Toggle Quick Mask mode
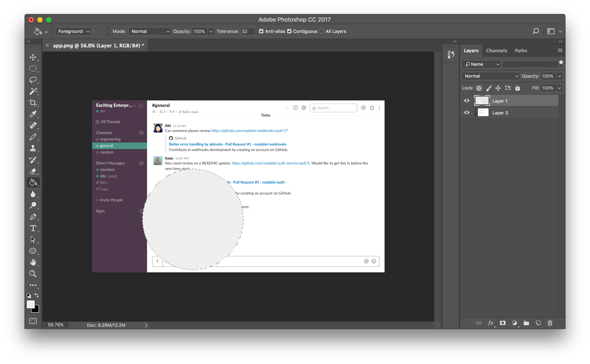 [33, 321]
